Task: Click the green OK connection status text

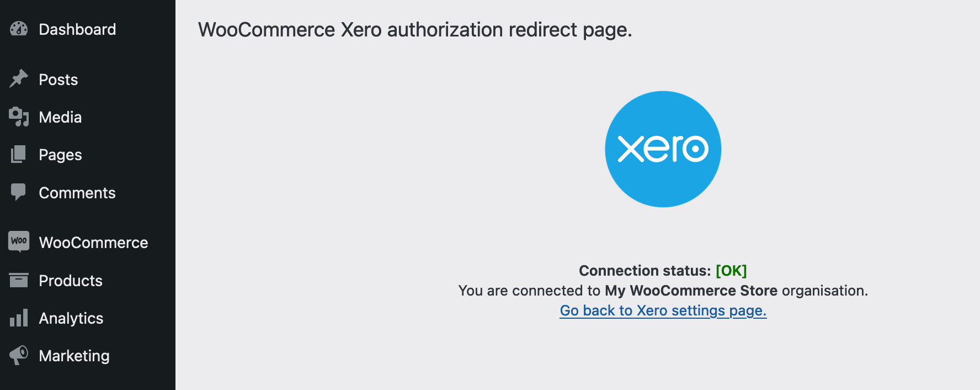Action: [x=731, y=270]
